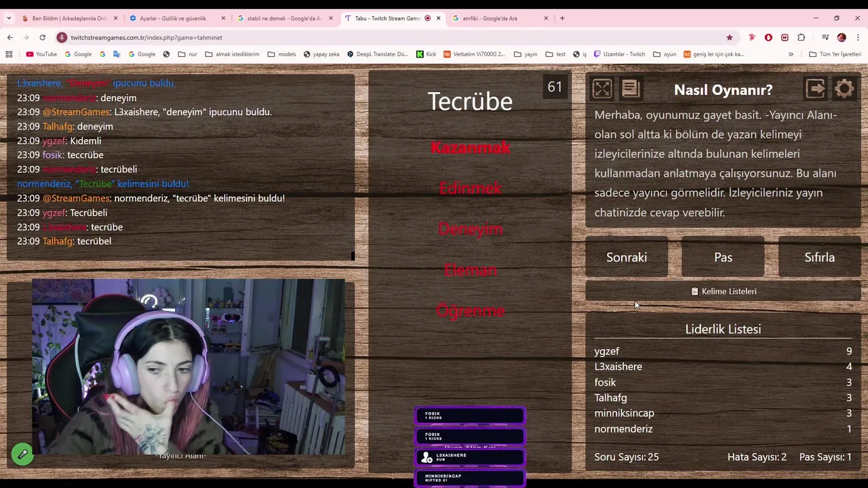Click the green pencil edit icon
The image size is (868, 488).
pos(22,454)
